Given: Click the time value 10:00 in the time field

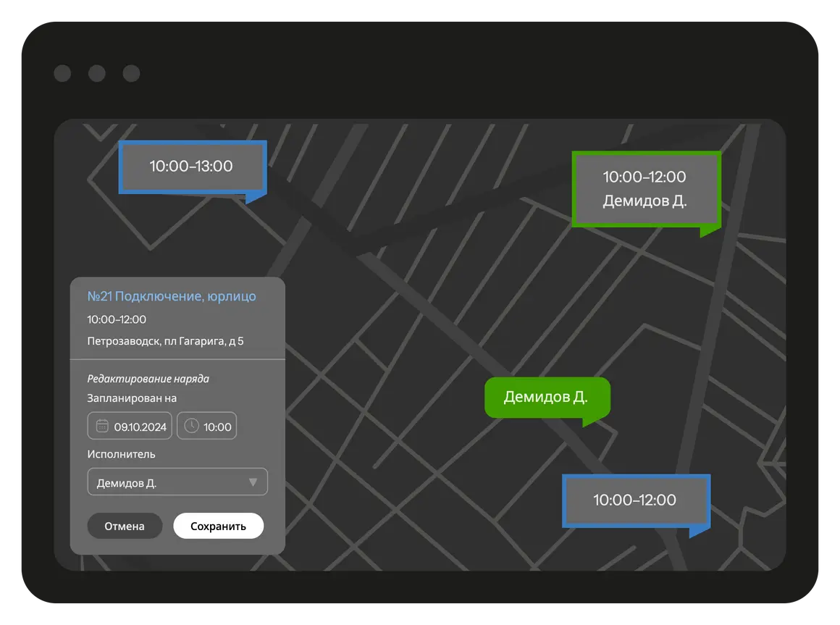Looking at the screenshot, I should pyautogui.click(x=217, y=427).
